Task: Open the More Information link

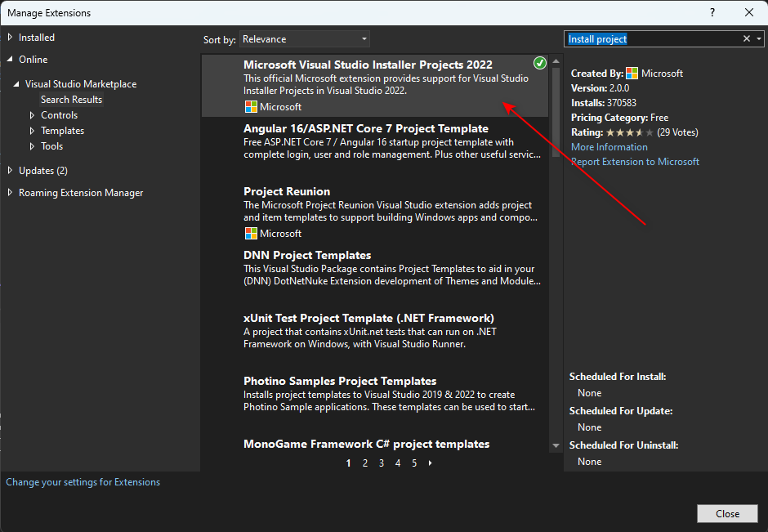Action: 609,147
